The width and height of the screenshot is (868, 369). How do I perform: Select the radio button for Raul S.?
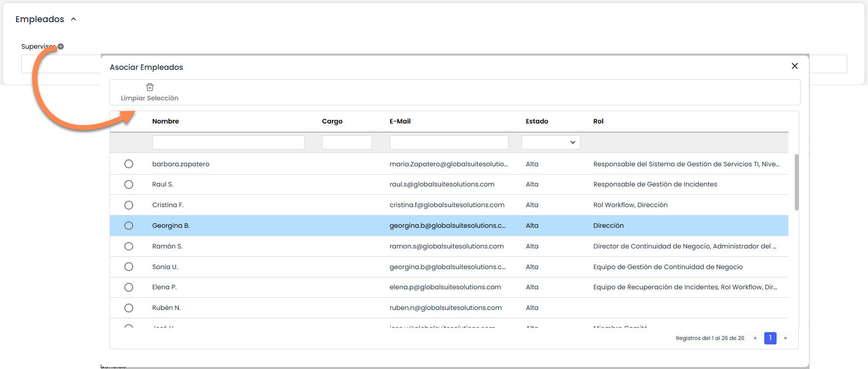[x=129, y=184]
